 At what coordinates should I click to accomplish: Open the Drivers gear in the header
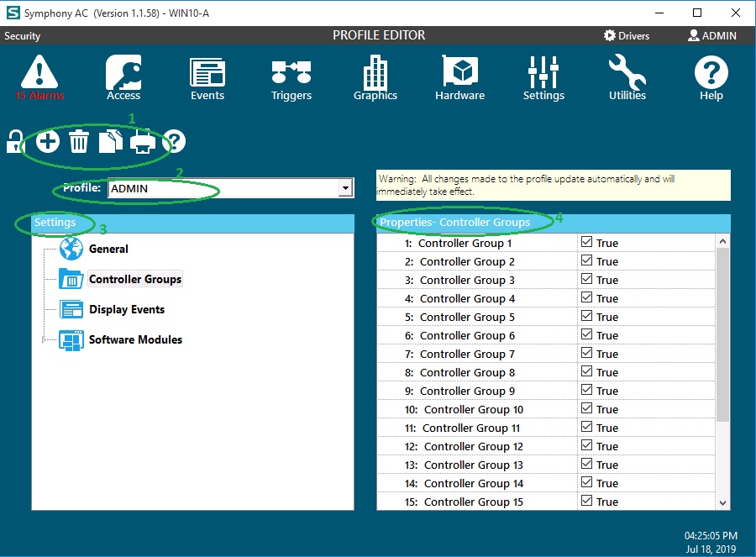[x=610, y=35]
